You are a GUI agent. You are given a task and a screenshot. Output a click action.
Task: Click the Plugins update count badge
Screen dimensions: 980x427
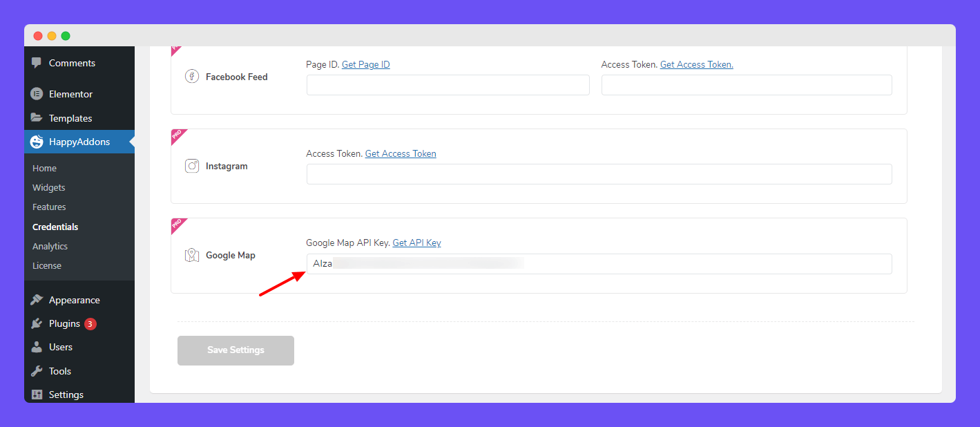point(90,323)
